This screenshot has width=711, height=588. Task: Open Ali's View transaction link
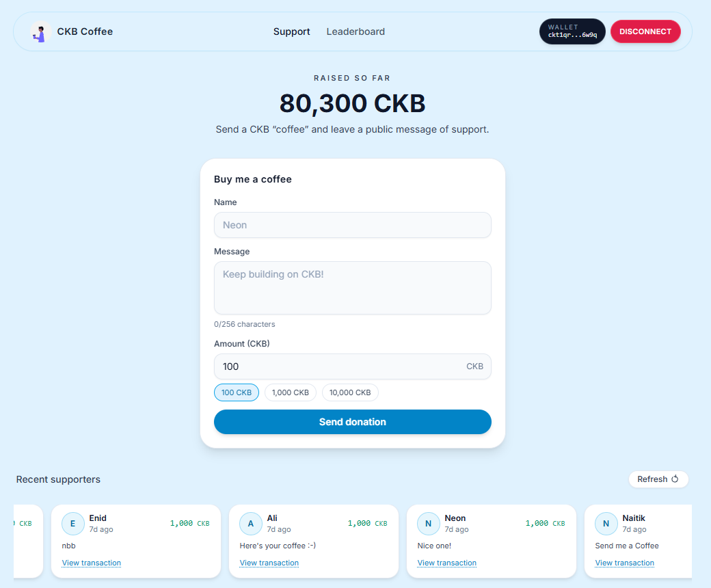[269, 563]
